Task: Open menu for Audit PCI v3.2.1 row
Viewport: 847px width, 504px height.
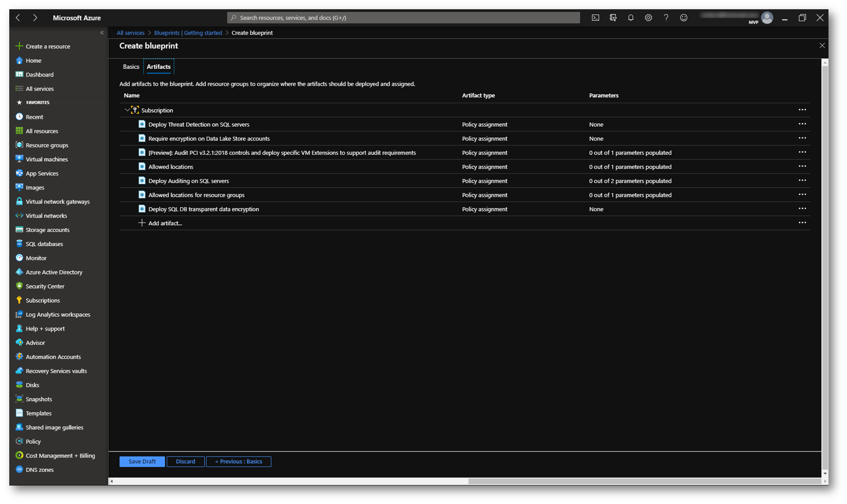Action: [x=802, y=152]
